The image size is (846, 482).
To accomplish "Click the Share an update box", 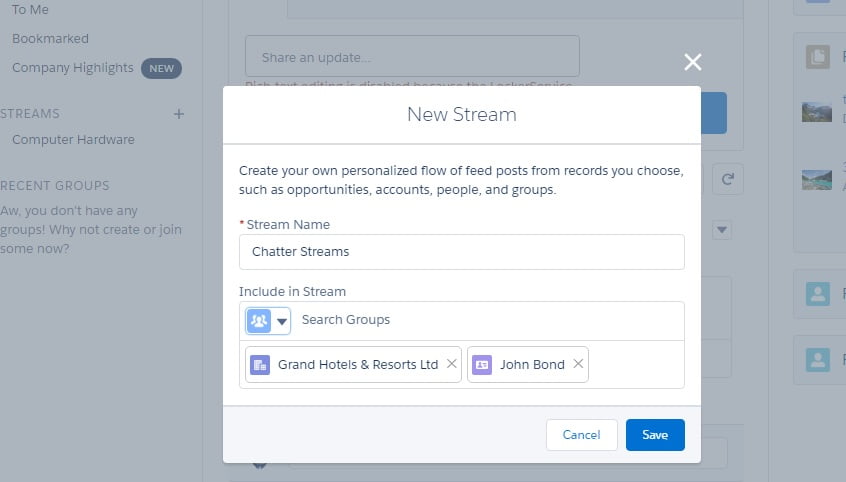I will pyautogui.click(x=412, y=56).
